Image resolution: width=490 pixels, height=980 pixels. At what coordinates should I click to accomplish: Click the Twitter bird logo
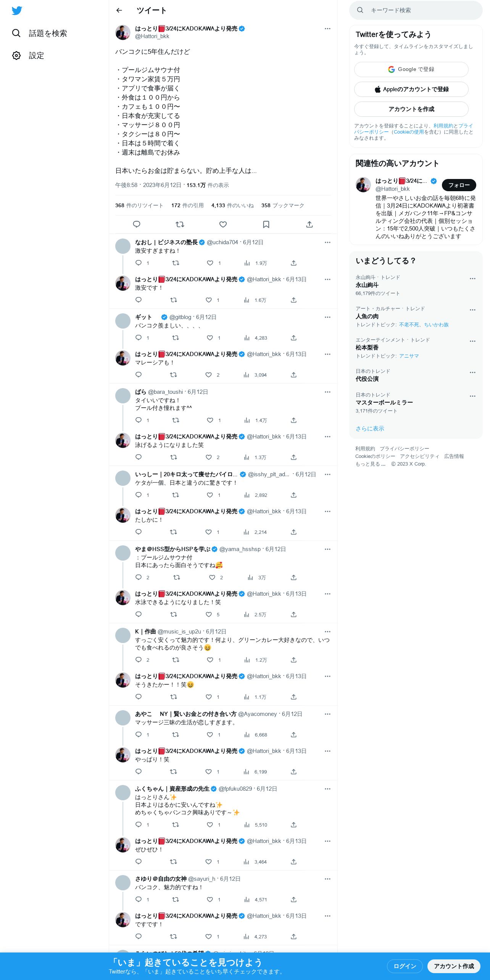point(17,11)
